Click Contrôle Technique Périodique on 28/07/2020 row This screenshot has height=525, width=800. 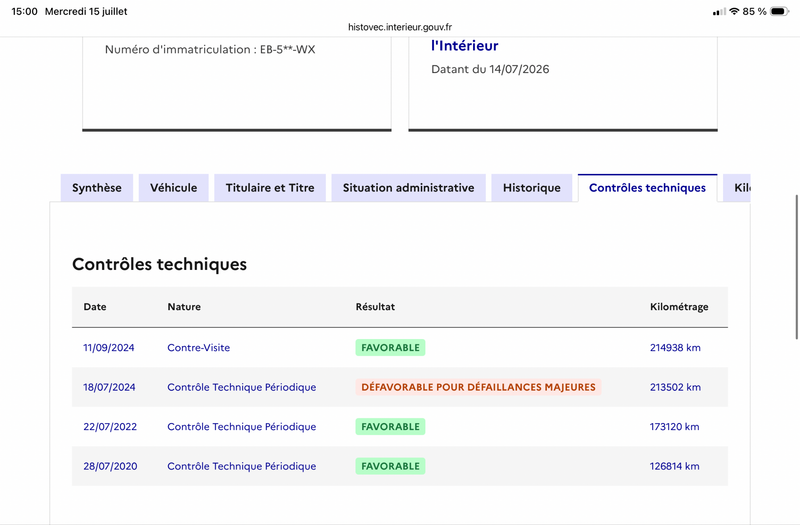[242, 466]
